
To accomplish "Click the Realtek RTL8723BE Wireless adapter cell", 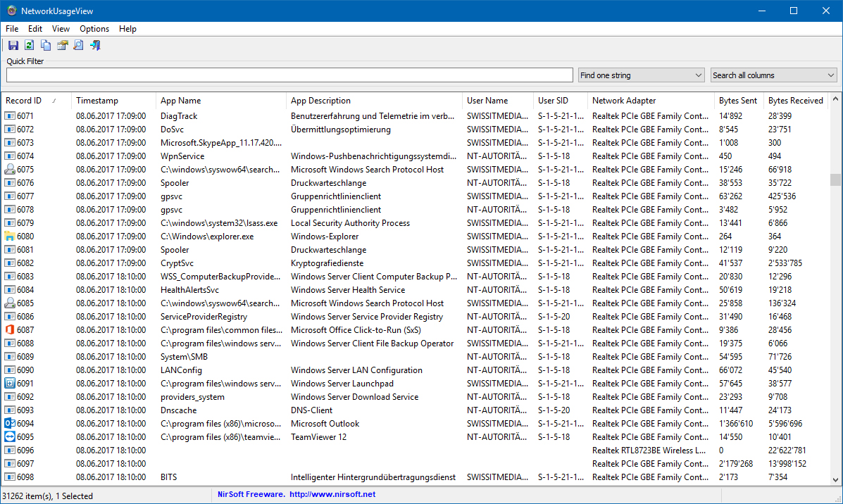I will coord(649,451).
